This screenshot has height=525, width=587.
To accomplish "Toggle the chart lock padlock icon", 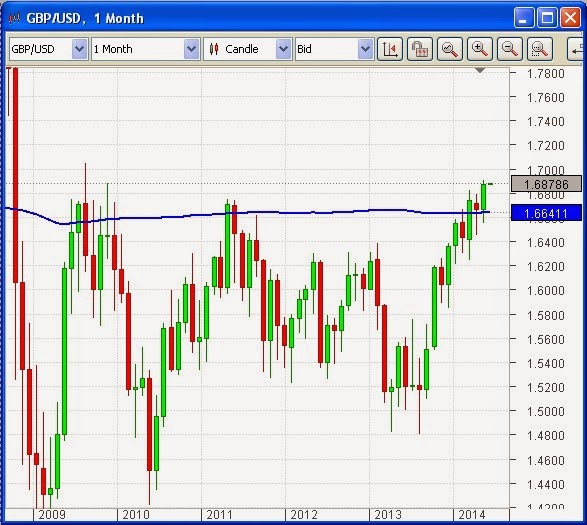I will tap(420, 49).
